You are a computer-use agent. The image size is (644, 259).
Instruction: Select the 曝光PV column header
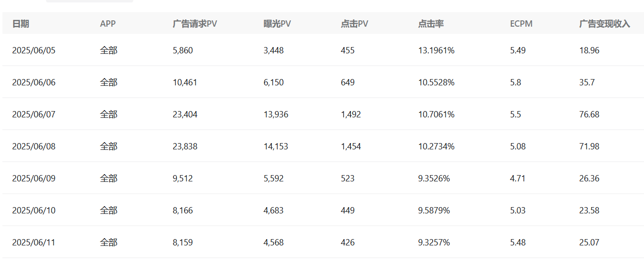tap(277, 24)
